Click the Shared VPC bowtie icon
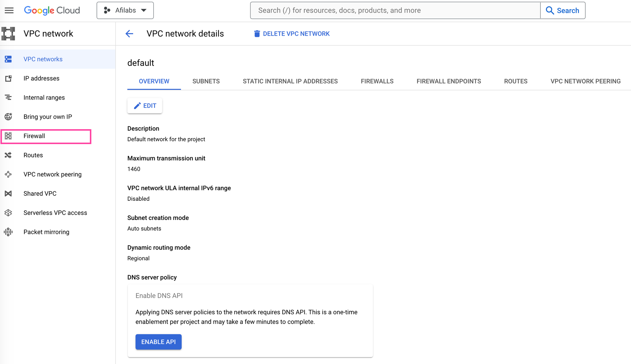 (x=8, y=194)
